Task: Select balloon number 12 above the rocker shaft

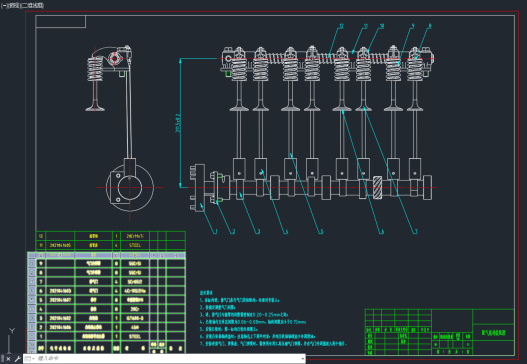Action: (x=341, y=26)
